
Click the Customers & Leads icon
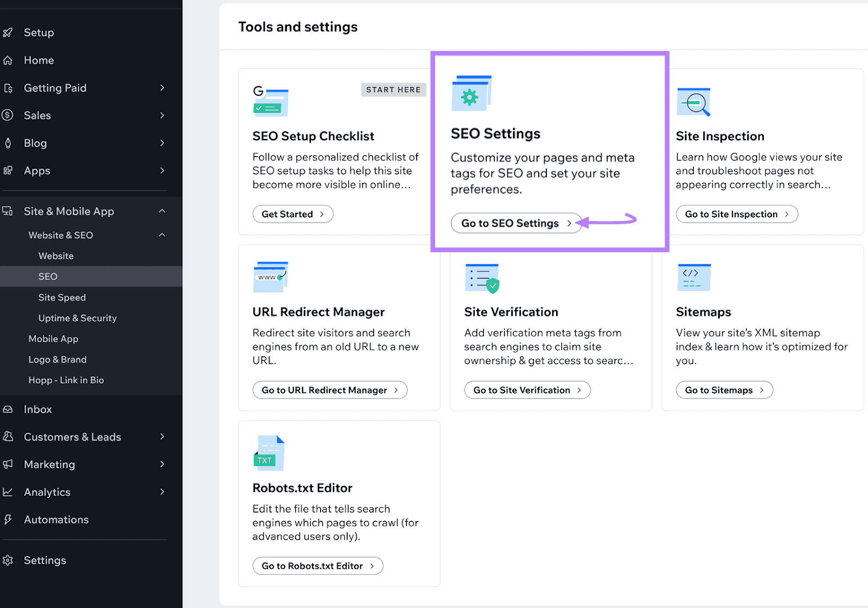coord(8,437)
